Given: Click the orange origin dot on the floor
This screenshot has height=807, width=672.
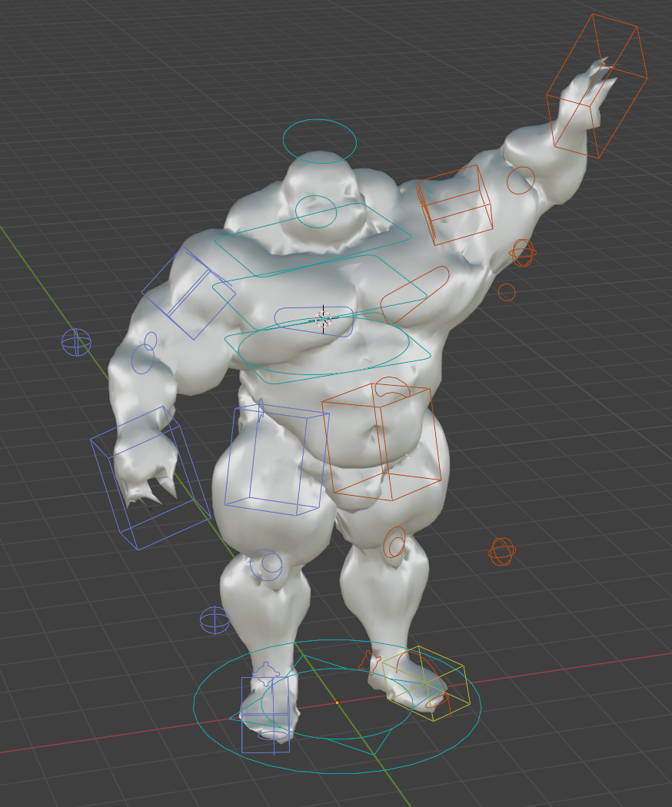Looking at the screenshot, I should pyautogui.click(x=338, y=702).
